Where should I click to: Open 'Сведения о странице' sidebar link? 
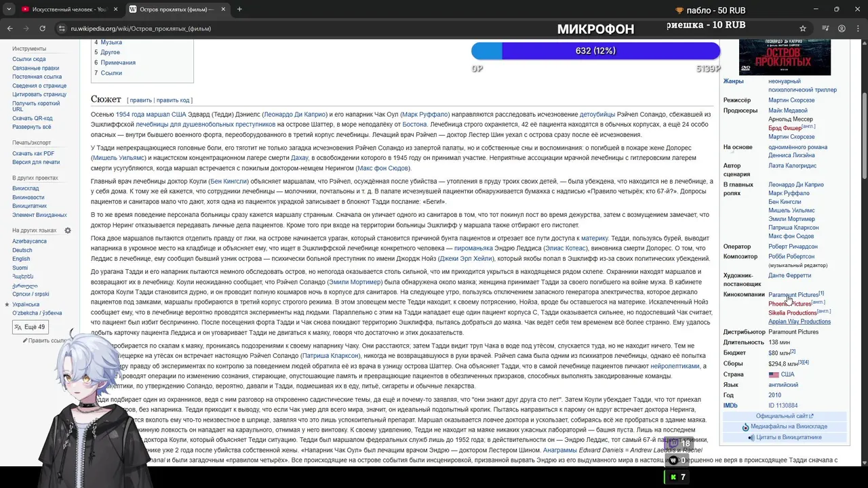click(x=39, y=85)
